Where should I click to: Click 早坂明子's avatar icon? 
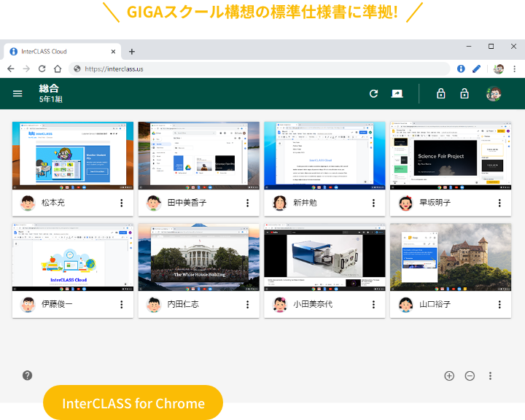click(x=405, y=203)
